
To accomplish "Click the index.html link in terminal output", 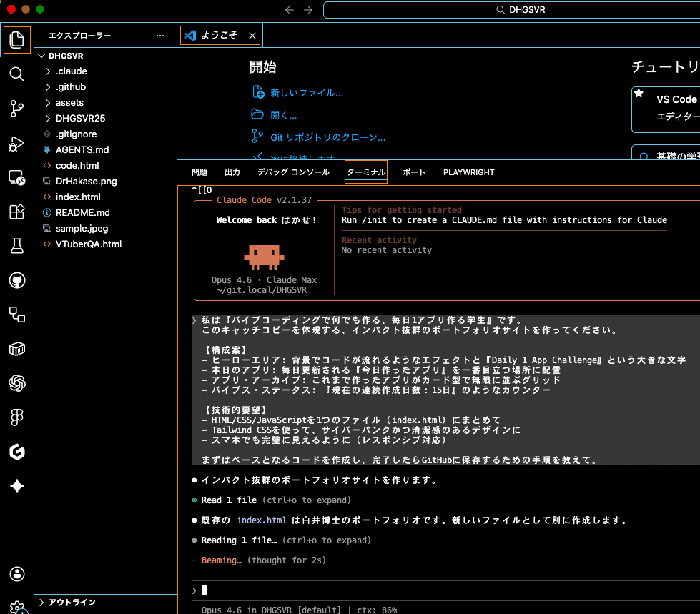I will pyautogui.click(x=262, y=520).
